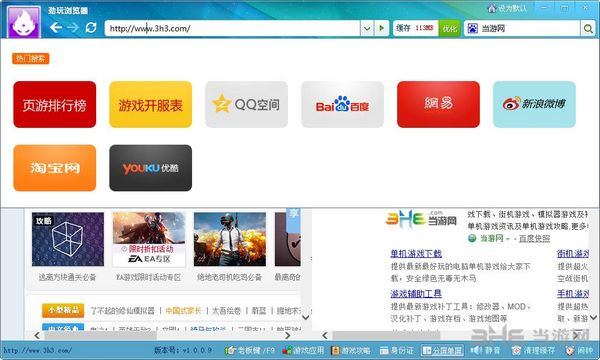Click the PUBG soldier game thumbnail
This screenshot has height=360, width=600.
pyautogui.click(x=230, y=239)
